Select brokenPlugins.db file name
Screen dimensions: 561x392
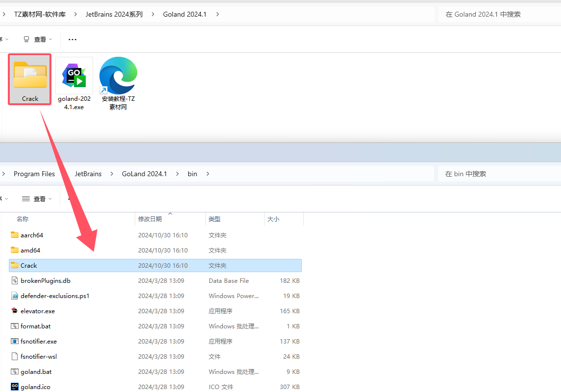[x=46, y=280]
